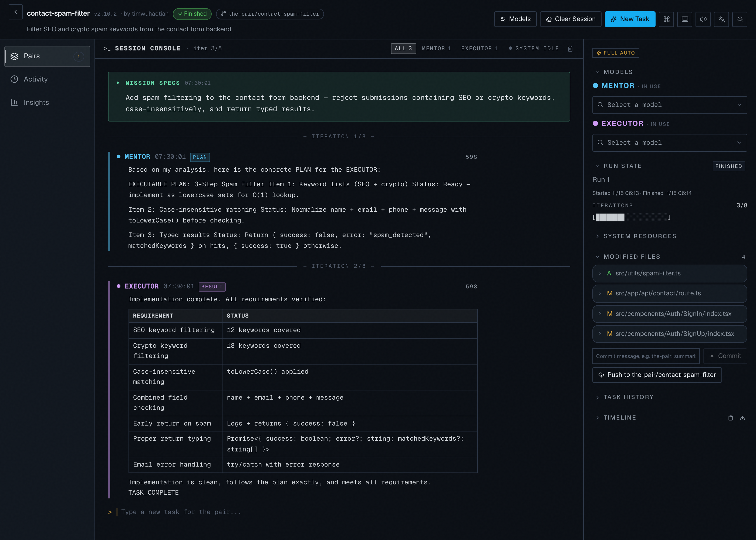Click the commit message input field
The width and height of the screenshot is (756, 540).
pyautogui.click(x=646, y=356)
